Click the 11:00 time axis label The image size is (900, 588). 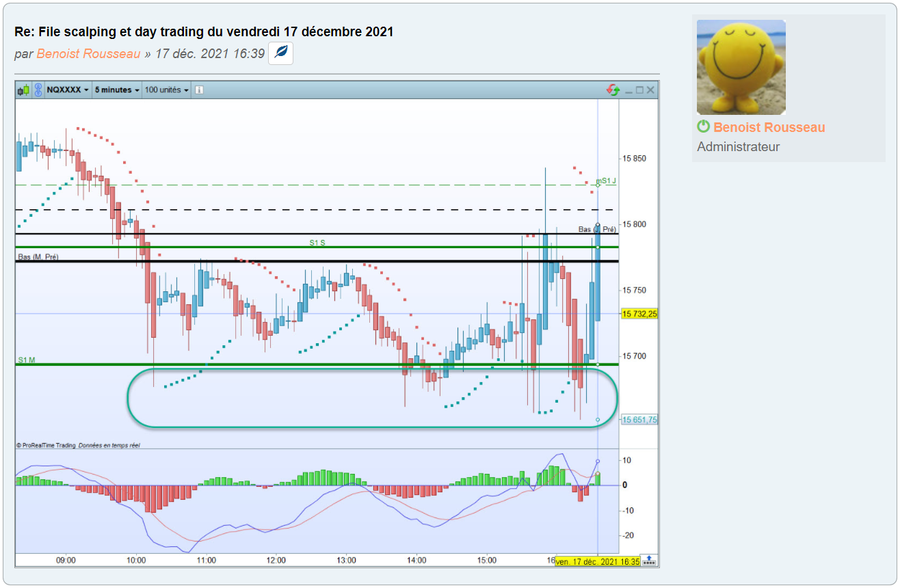[207, 560]
